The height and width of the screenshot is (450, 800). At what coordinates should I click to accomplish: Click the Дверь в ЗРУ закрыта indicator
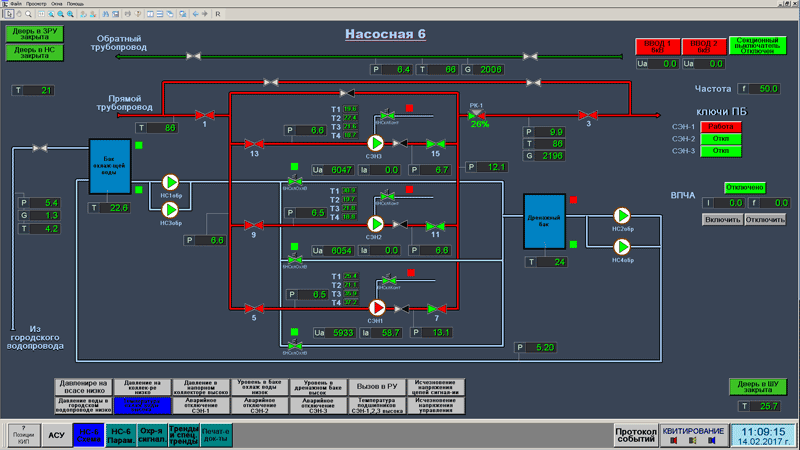35,34
